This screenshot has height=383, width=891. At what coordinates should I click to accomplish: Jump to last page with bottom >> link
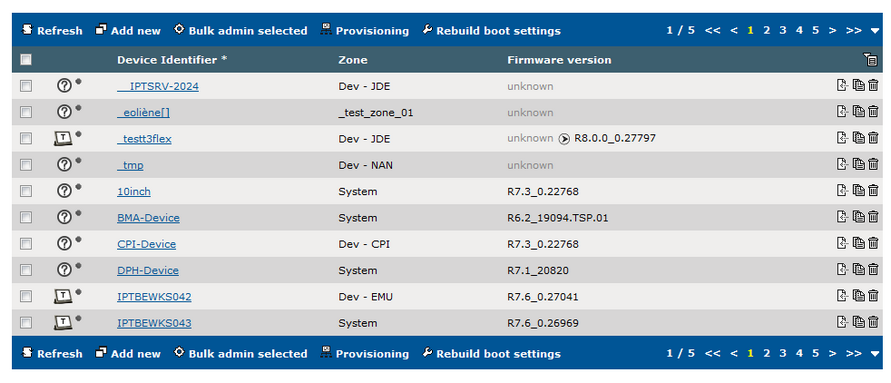tap(853, 353)
